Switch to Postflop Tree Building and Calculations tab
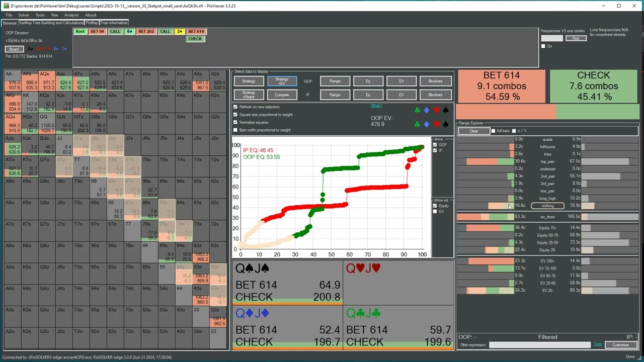The image size is (644, 362). [x=51, y=23]
